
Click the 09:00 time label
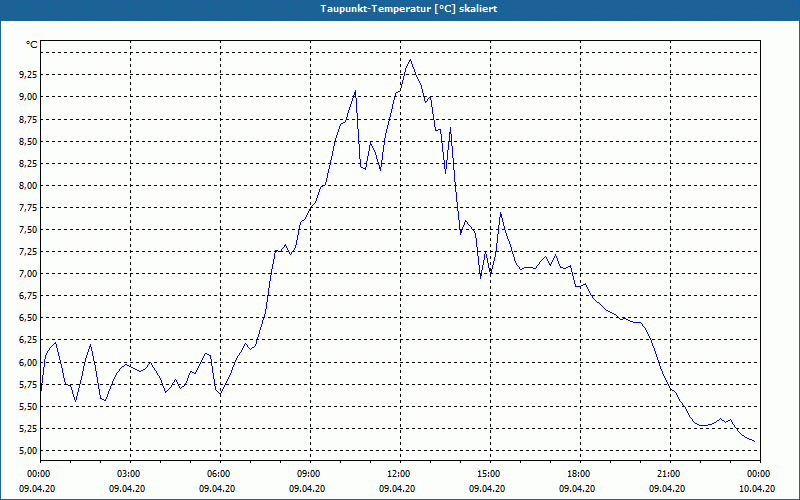coord(310,474)
